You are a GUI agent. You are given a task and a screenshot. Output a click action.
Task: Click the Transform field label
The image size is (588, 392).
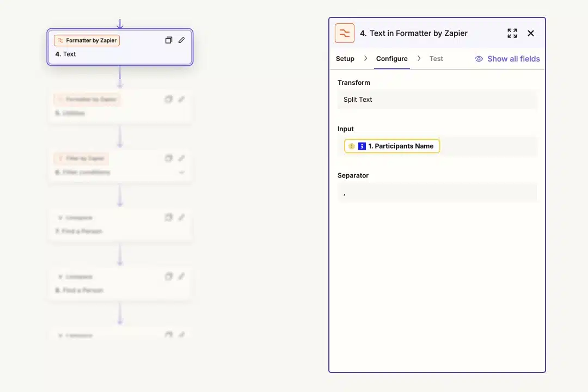(x=354, y=83)
